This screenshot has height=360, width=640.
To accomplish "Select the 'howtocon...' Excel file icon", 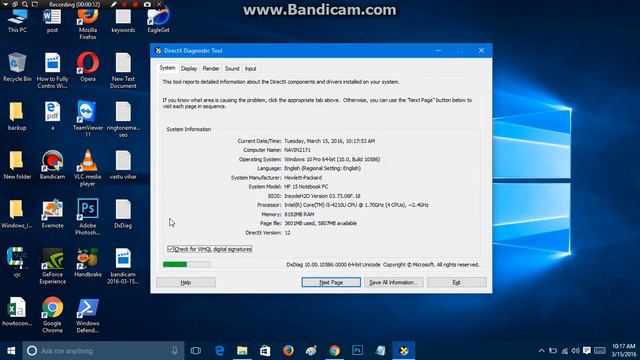I will pyautogui.click(x=17, y=311).
